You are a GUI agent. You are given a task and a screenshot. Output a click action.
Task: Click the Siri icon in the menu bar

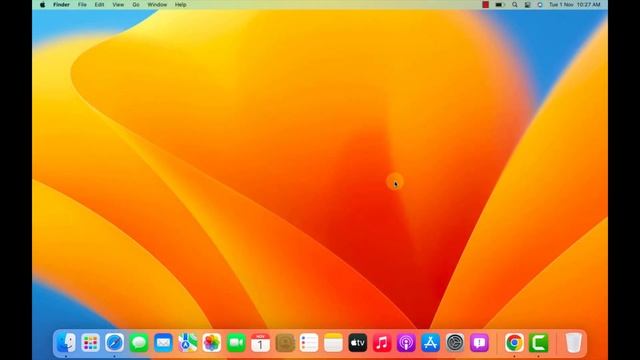coord(540,4)
